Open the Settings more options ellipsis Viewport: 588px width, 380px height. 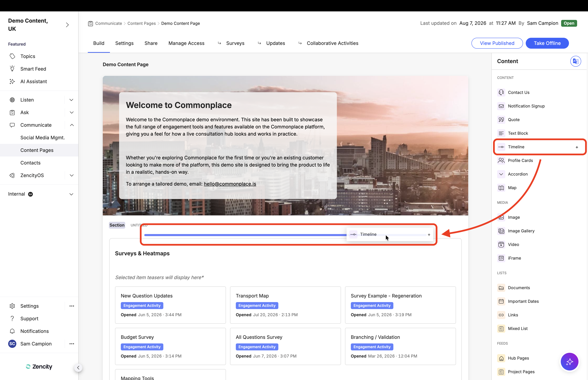(72, 306)
